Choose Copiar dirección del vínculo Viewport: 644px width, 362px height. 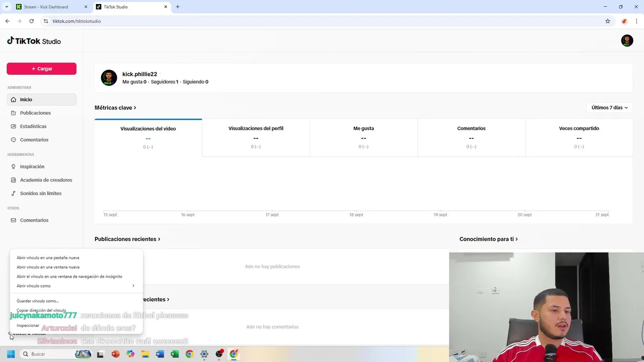click(x=75, y=311)
